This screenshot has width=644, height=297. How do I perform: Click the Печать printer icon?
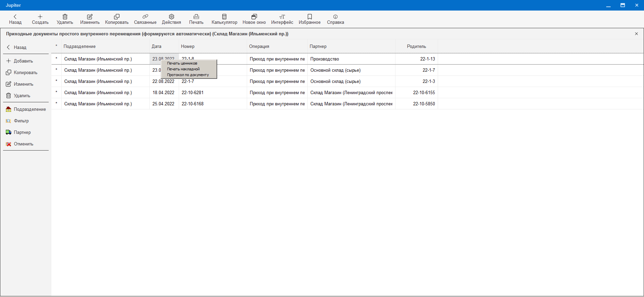point(196,17)
